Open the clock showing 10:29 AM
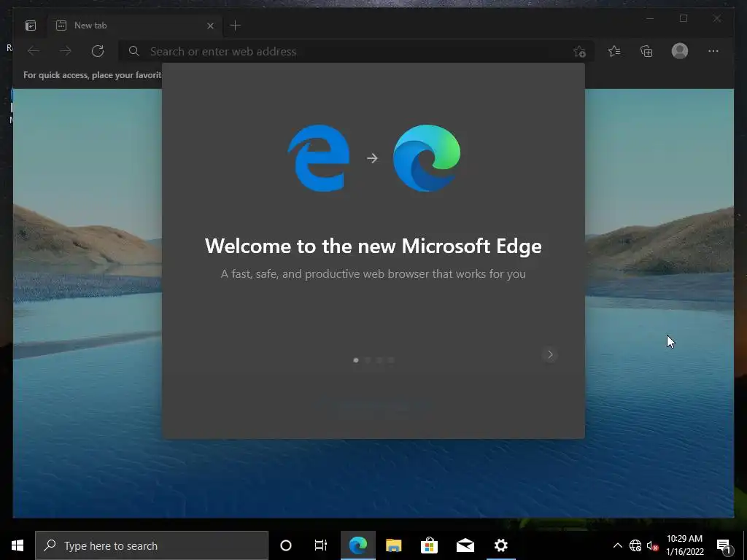Viewport: 747px width, 560px height. tap(684, 545)
